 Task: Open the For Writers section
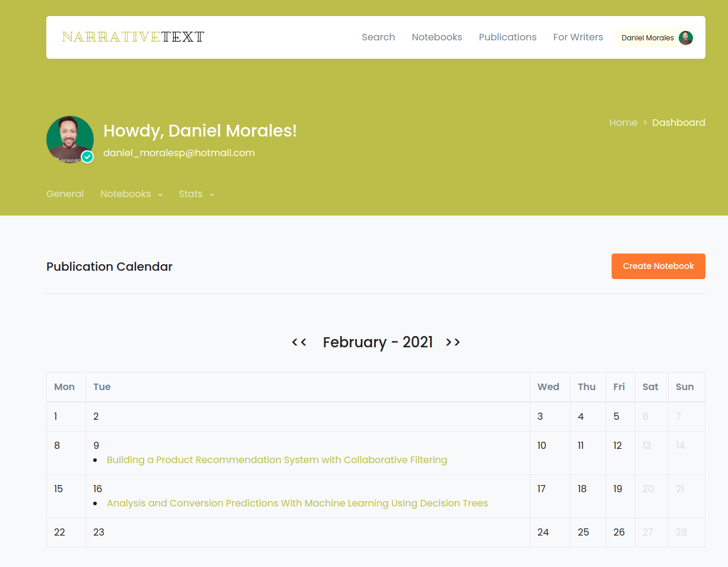[578, 37]
